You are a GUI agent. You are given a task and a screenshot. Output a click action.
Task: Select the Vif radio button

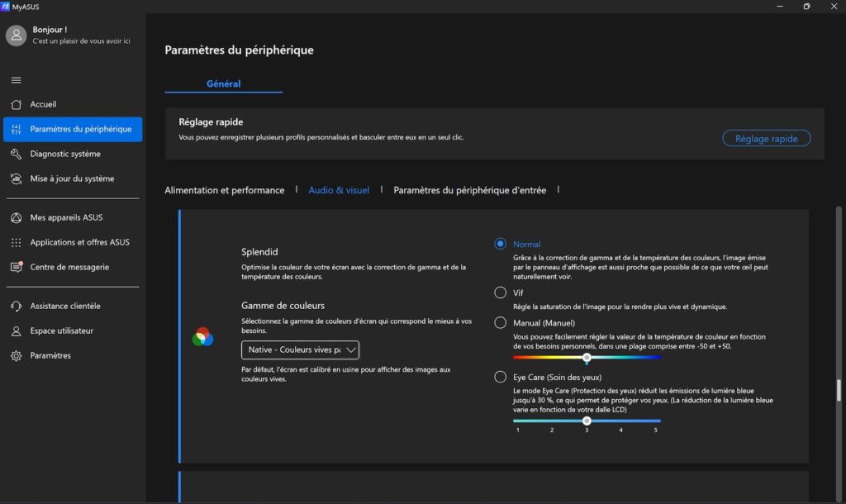tap(500, 292)
